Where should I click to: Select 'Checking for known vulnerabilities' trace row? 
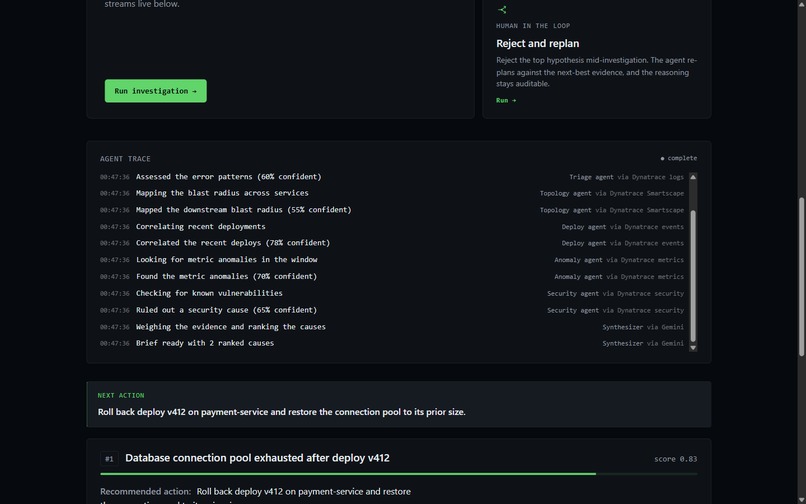pos(392,293)
